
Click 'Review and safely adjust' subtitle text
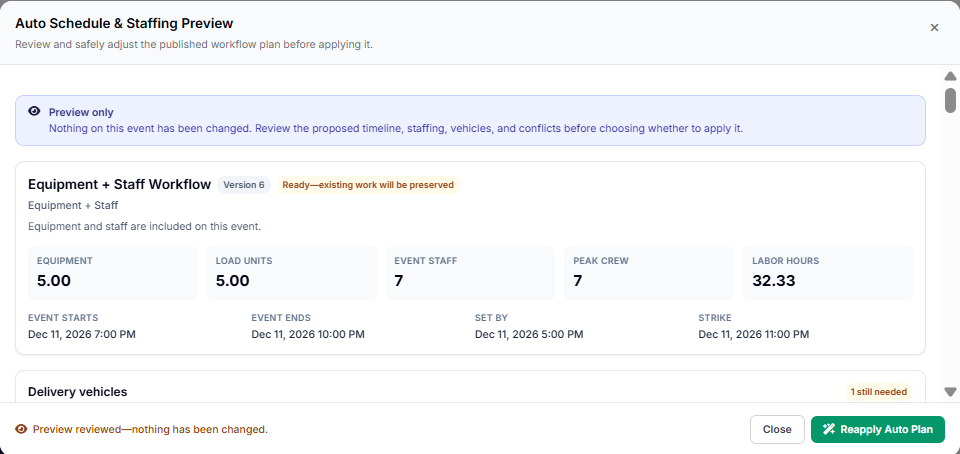click(194, 45)
